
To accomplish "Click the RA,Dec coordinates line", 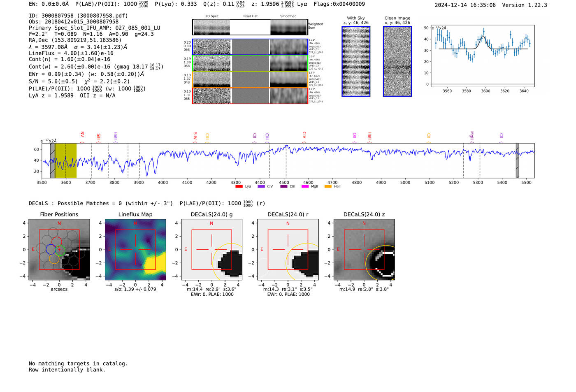I will [x=75, y=40].
